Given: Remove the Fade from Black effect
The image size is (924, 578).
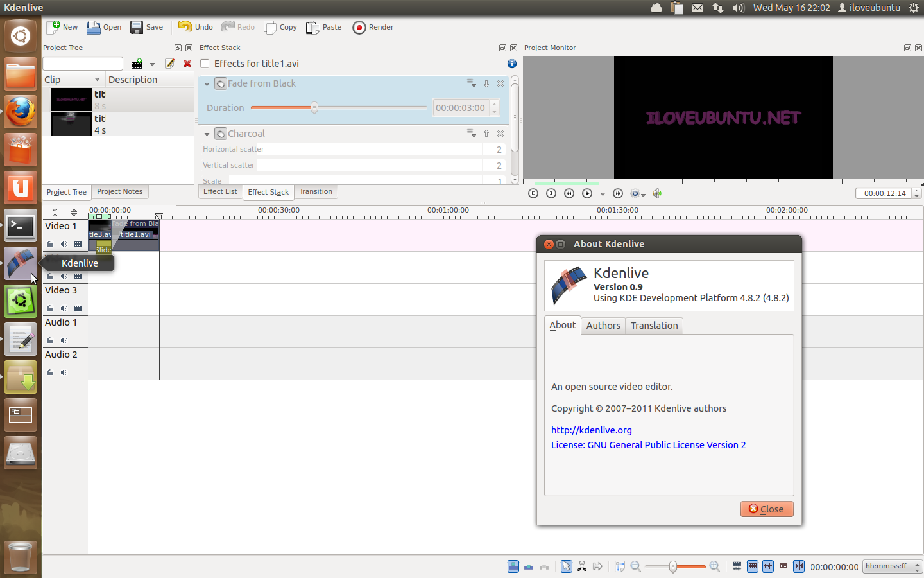Looking at the screenshot, I should 501,83.
